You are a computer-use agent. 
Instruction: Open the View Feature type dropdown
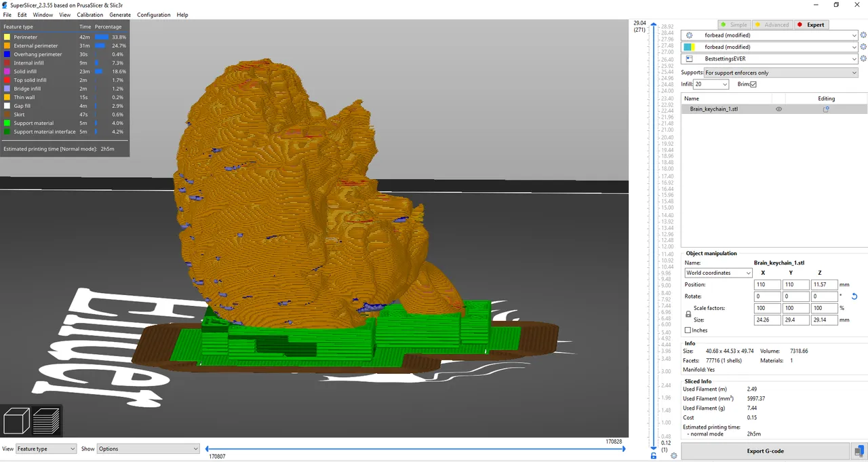[x=45, y=448]
